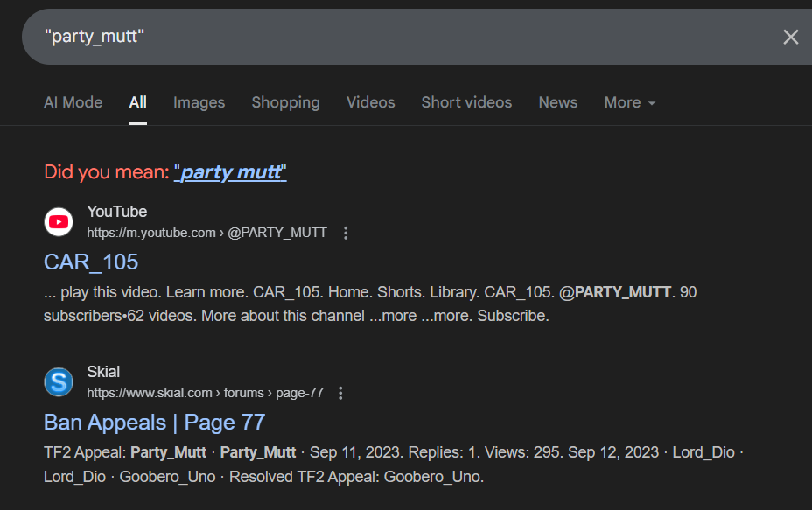Switch to News results tab
Viewport: 812px width, 510px height.
point(557,102)
